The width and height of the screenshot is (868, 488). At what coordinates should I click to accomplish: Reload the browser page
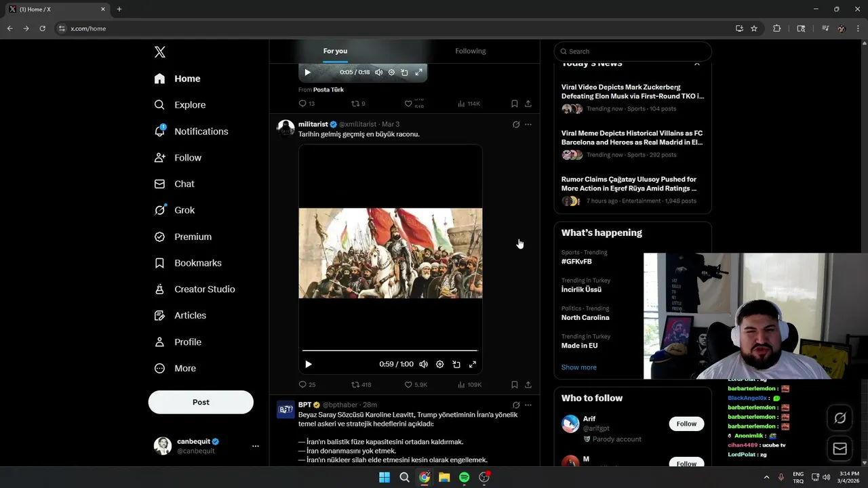pos(42,28)
